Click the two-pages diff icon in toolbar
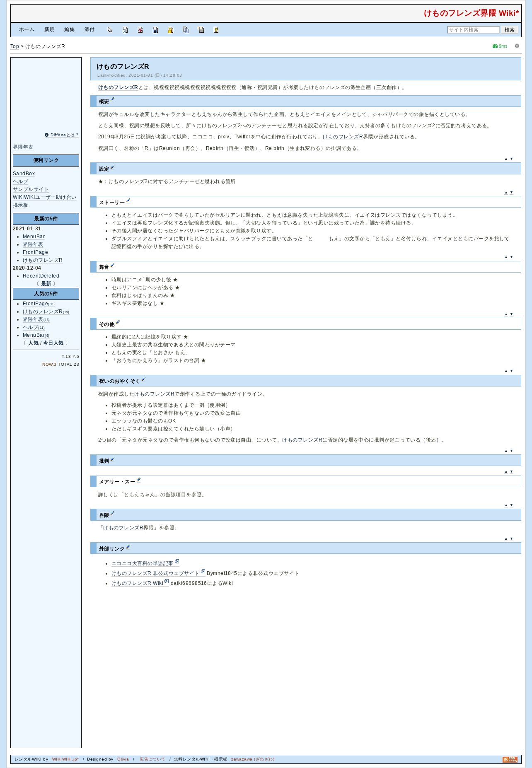 point(110,30)
